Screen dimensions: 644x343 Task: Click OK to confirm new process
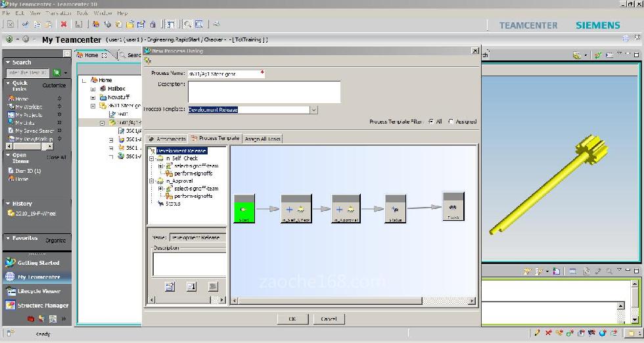(292, 319)
